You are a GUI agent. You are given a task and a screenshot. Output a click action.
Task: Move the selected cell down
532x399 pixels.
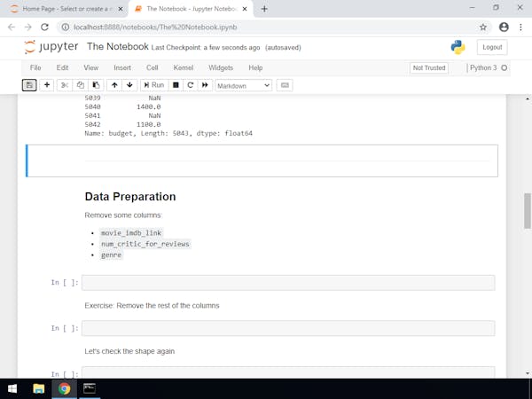[129, 85]
